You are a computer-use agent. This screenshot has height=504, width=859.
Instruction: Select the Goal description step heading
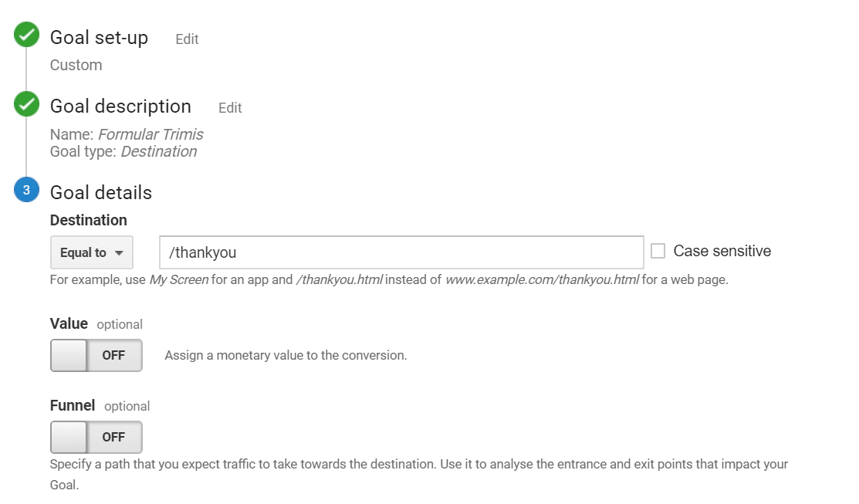(120, 107)
